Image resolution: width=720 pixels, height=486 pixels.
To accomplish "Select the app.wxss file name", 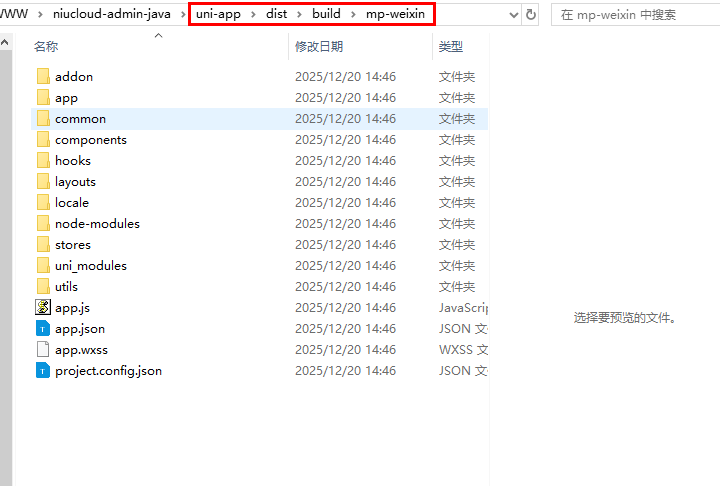I will (x=81, y=350).
